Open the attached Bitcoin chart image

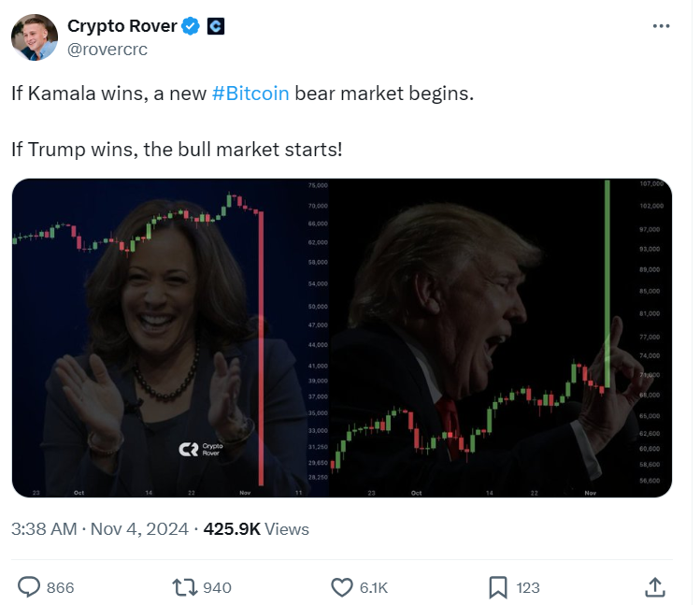pyautogui.click(x=342, y=338)
